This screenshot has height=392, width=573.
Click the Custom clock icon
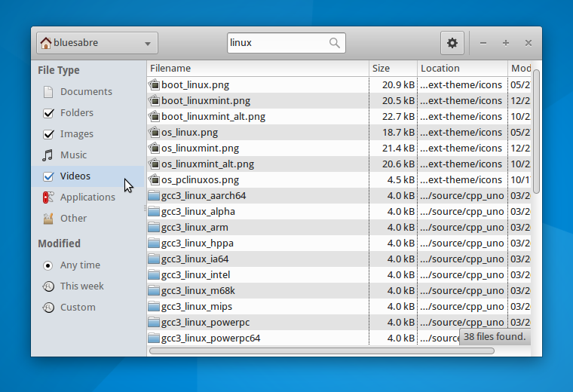48,308
